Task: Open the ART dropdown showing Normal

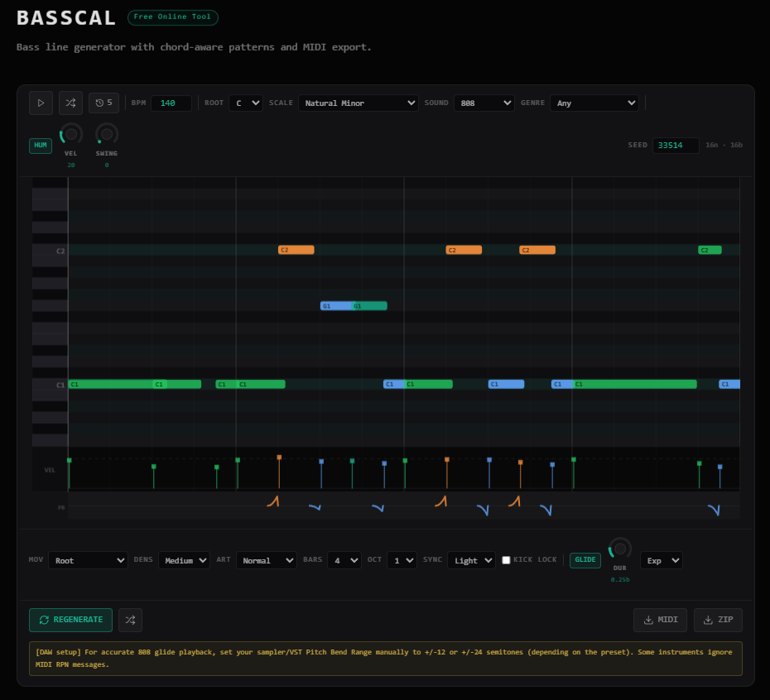Action: [x=266, y=561]
